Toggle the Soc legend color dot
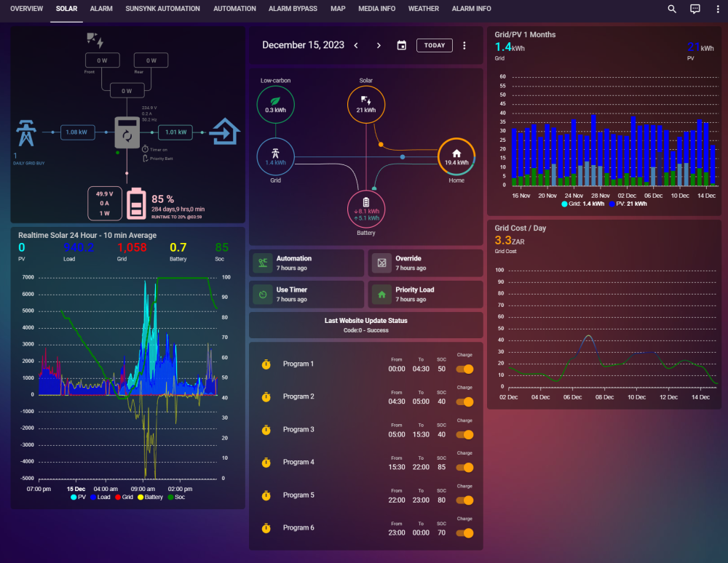Image resolution: width=728 pixels, height=563 pixels. coord(170,497)
